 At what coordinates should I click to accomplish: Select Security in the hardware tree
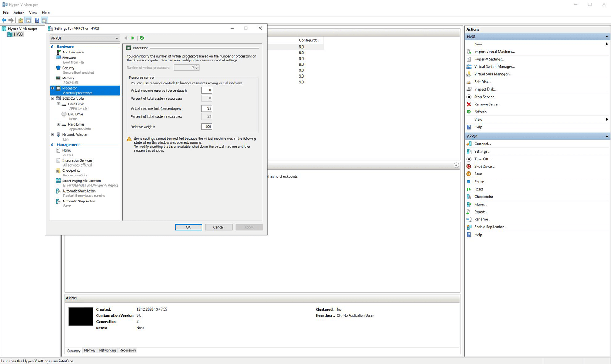coord(68,68)
